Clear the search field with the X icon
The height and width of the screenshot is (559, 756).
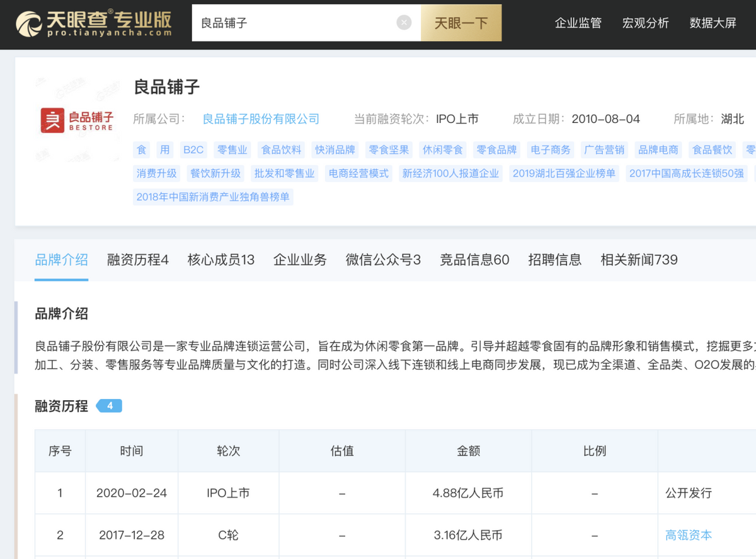404,23
